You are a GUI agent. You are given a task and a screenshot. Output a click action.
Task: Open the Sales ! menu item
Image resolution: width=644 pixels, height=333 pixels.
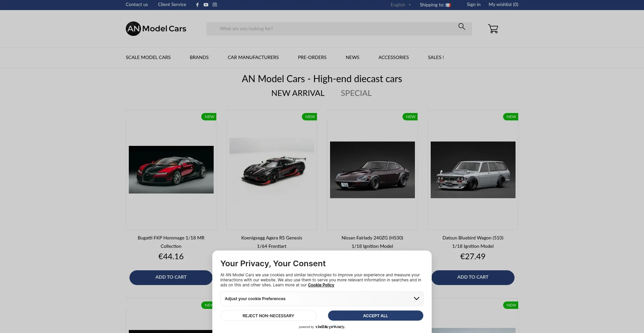tap(436, 57)
